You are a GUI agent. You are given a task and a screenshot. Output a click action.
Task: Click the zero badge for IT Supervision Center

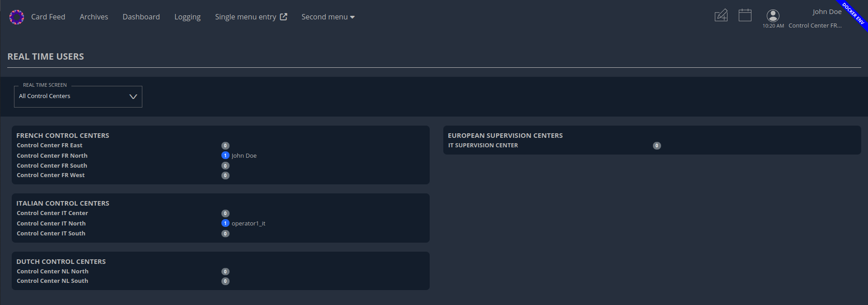tap(657, 145)
